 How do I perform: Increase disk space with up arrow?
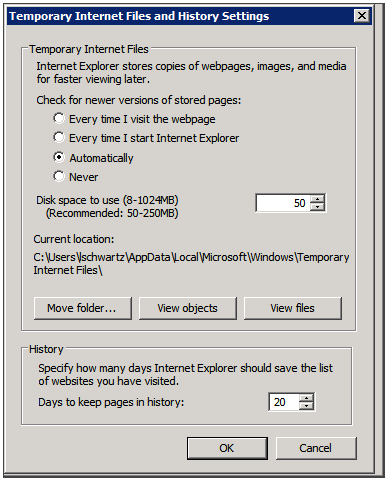click(x=317, y=199)
